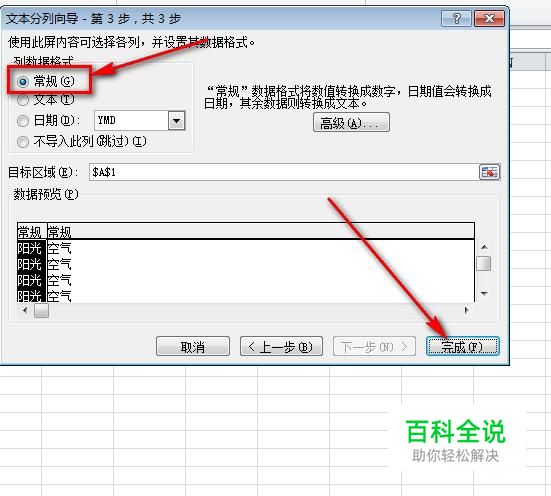Open the YMD date format dropdown
551x496 pixels.
pos(176,121)
